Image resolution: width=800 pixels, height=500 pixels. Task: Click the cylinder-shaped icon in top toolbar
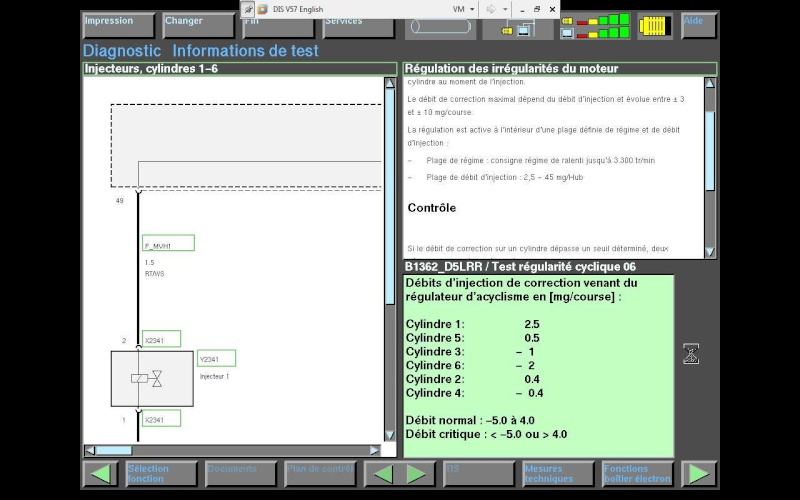(x=441, y=28)
